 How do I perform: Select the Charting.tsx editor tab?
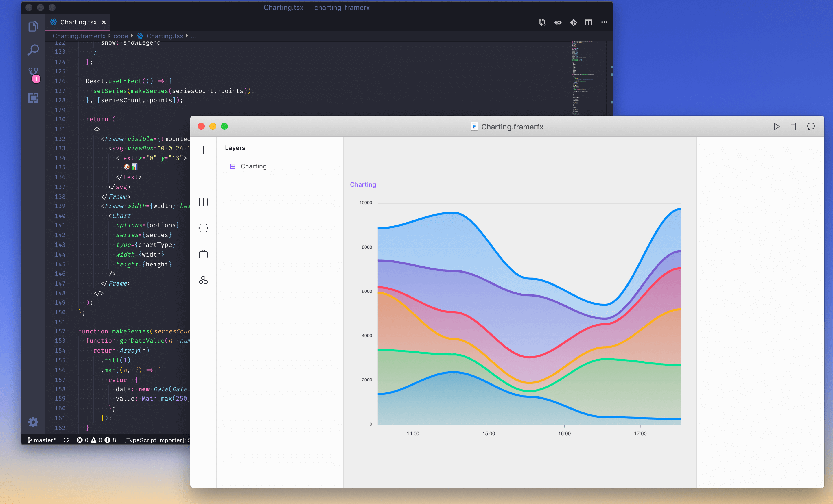(x=78, y=22)
